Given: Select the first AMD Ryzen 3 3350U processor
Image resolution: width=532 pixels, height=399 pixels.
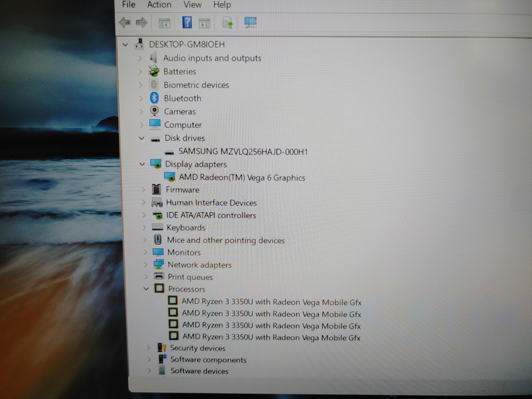Looking at the screenshot, I should coord(272,302).
